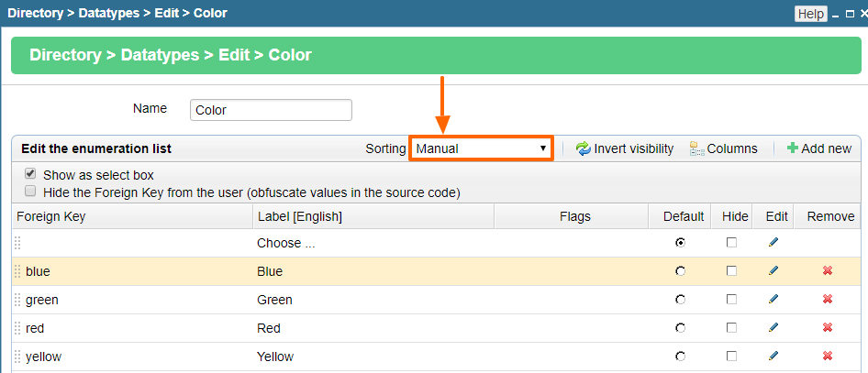This screenshot has width=868, height=373.
Task: Open the Sorting Manual dropdown
Action: point(481,148)
